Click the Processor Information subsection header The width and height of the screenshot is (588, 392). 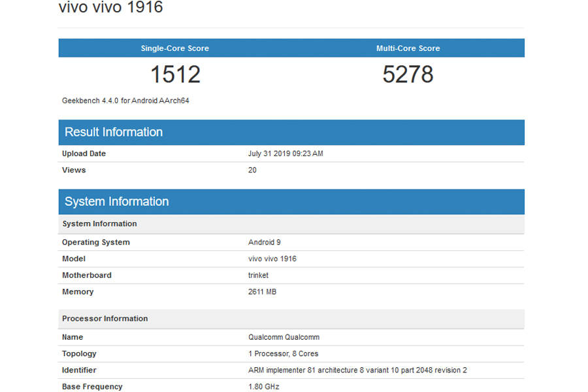[105, 318]
